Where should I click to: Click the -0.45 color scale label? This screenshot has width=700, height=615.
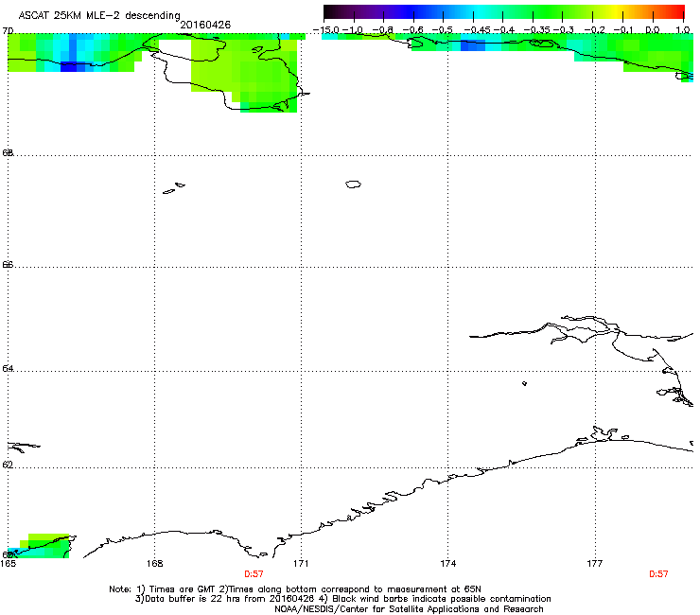point(477,30)
